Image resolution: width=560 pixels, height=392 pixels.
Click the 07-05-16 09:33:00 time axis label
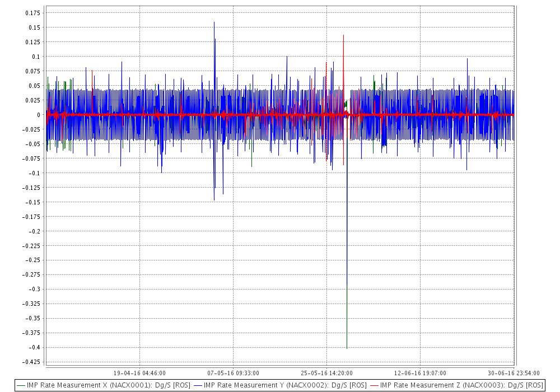coord(233,373)
